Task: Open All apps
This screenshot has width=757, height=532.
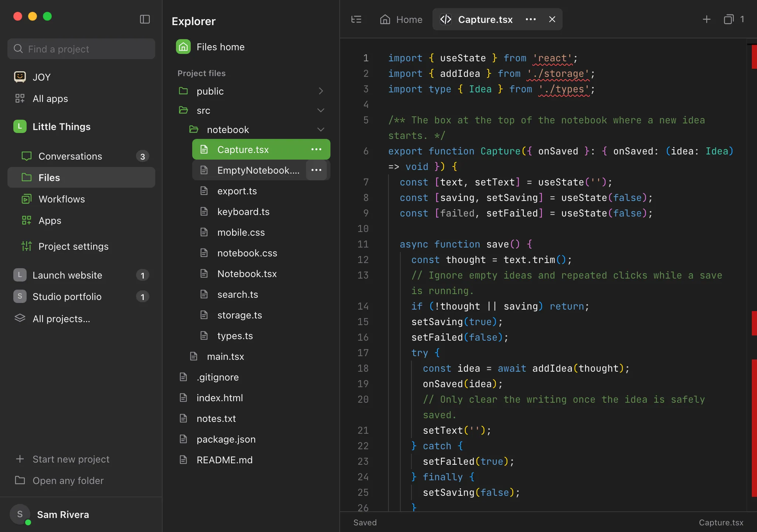Action: tap(81, 99)
